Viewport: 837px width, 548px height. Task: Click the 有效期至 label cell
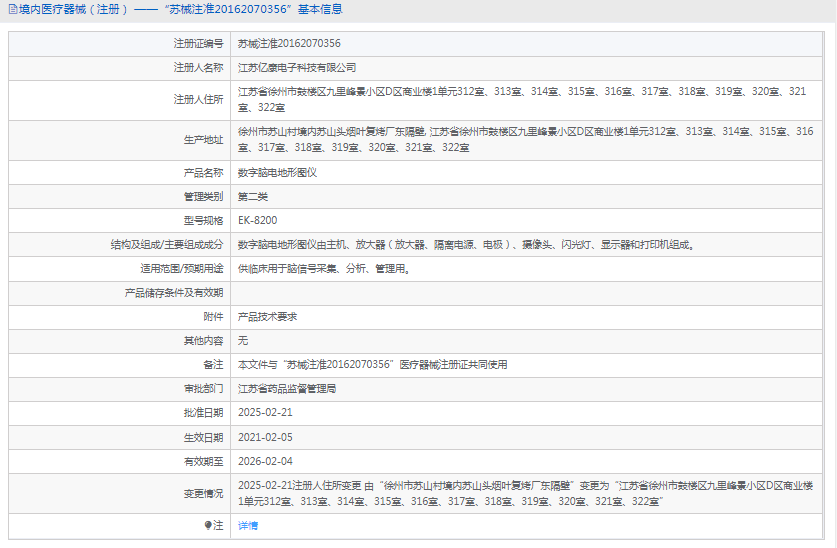tap(120, 462)
